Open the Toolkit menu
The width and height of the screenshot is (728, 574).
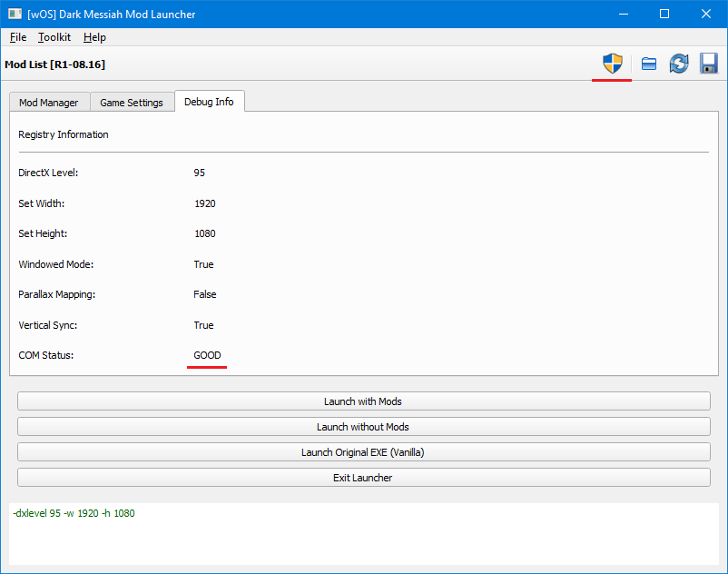pos(54,37)
